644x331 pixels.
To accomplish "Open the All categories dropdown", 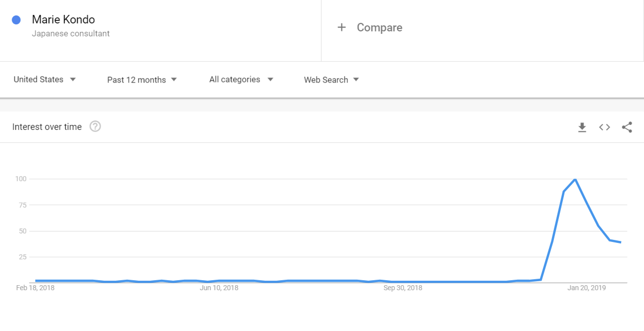I will tap(241, 79).
